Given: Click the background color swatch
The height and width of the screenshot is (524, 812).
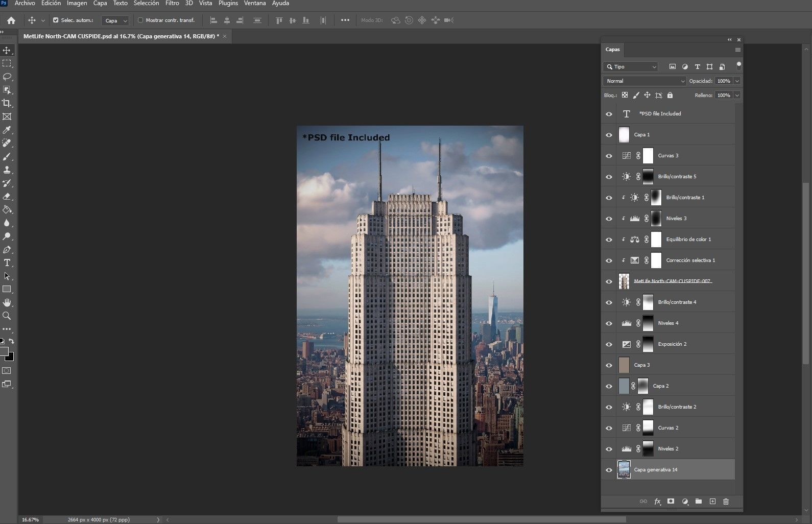Looking at the screenshot, I should [x=10, y=357].
